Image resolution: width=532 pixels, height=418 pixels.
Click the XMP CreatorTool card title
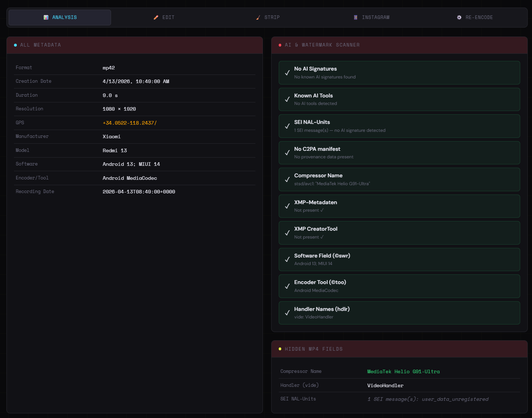pyautogui.click(x=316, y=229)
